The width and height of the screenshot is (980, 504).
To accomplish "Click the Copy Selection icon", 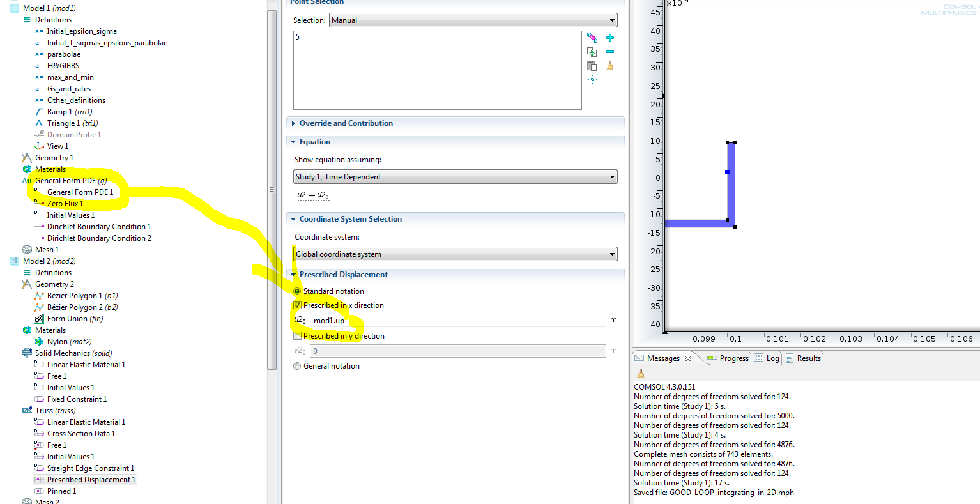I will 592,52.
